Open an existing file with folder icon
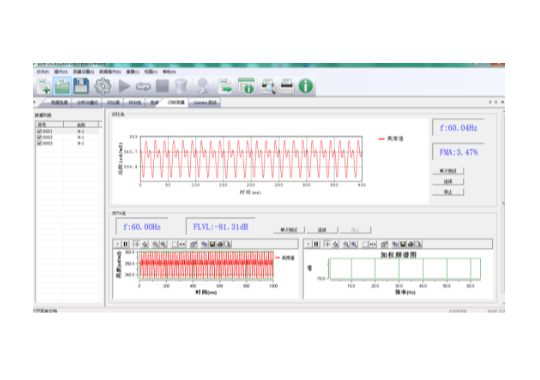 62,86
